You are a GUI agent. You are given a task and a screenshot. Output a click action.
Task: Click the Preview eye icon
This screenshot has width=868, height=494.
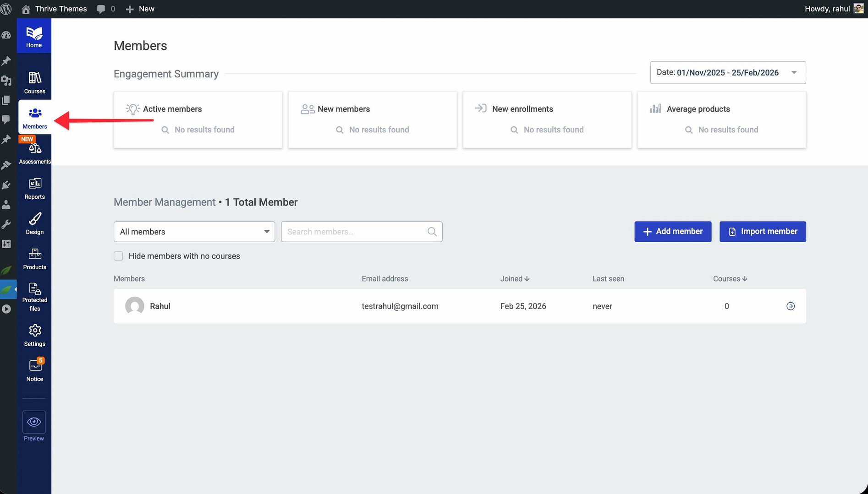coord(34,422)
